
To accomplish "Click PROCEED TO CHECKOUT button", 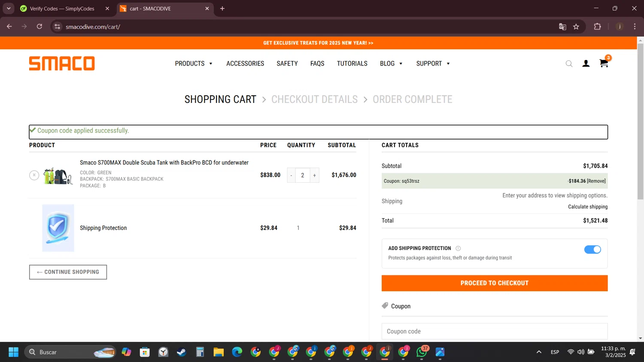I will point(495,283).
